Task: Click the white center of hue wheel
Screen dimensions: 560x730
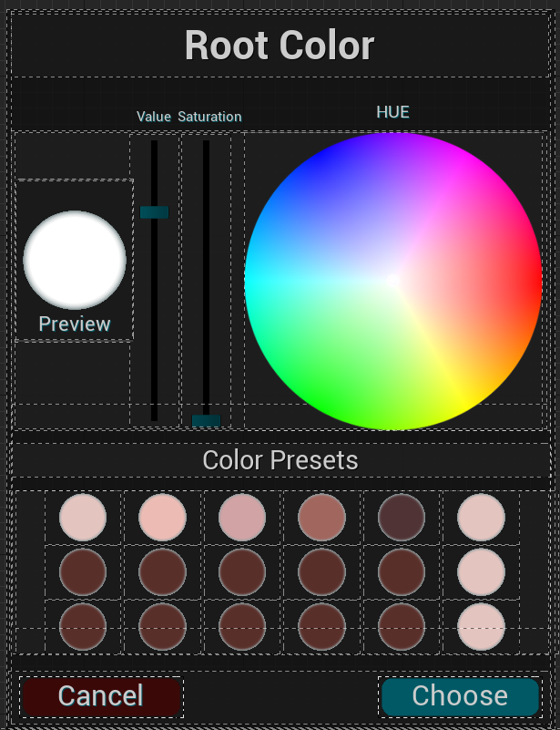Action: point(392,281)
